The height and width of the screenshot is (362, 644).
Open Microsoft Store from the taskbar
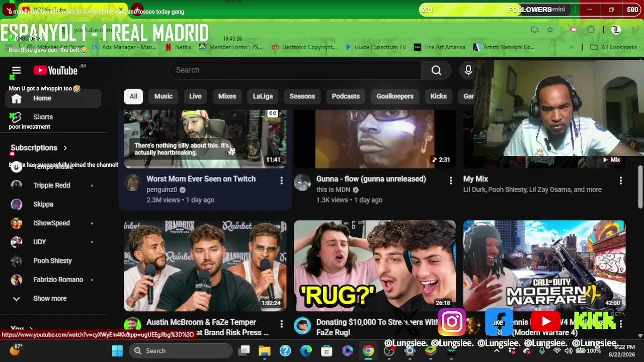(x=327, y=351)
